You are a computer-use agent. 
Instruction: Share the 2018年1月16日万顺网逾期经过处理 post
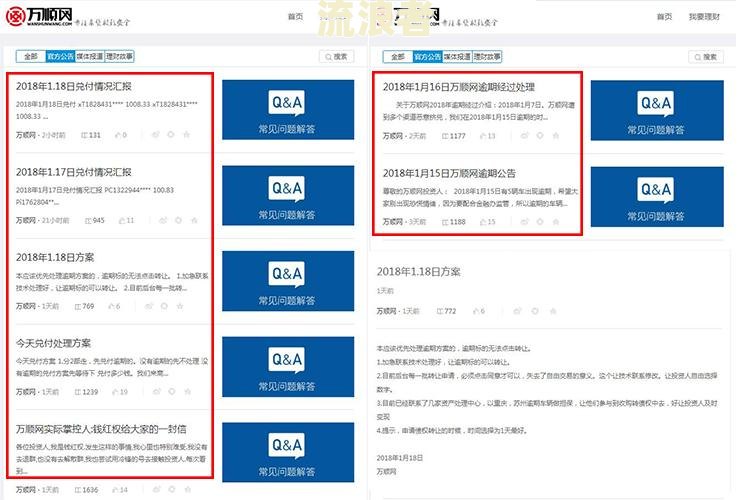[x=525, y=136]
